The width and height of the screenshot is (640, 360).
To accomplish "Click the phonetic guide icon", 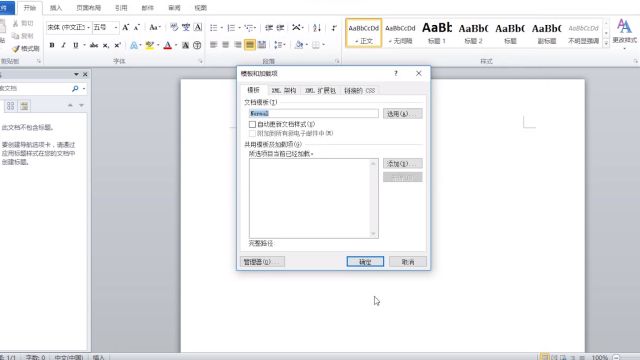I will click(x=186, y=27).
